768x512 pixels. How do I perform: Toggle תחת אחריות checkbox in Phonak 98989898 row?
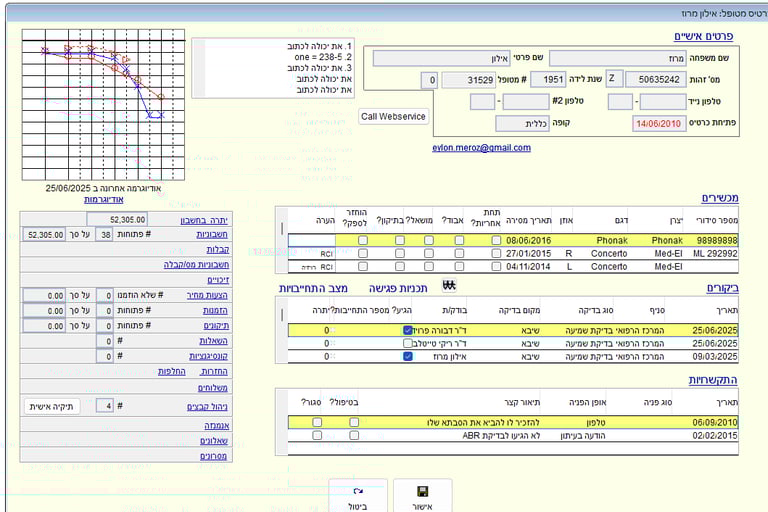(496, 241)
